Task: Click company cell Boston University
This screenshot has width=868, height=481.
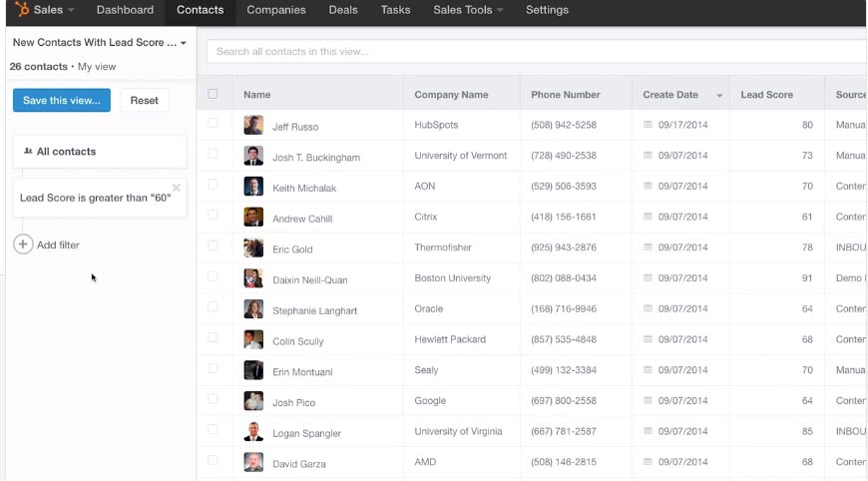Action: [x=452, y=277]
